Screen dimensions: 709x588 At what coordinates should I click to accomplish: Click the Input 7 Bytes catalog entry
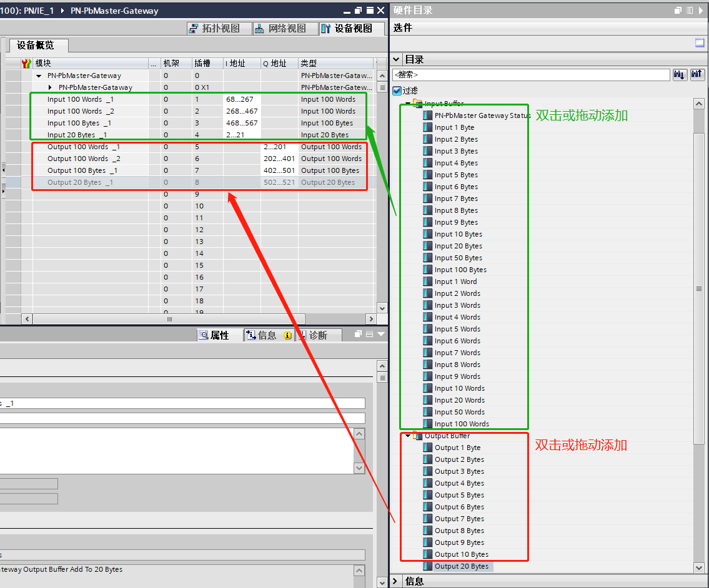click(x=456, y=198)
